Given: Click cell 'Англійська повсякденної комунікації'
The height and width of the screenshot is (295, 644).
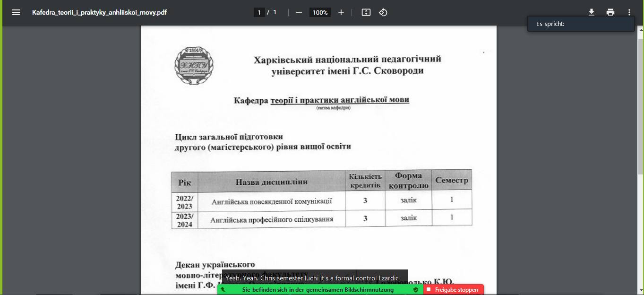Looking at the screenshot, I should click(272, 201).
